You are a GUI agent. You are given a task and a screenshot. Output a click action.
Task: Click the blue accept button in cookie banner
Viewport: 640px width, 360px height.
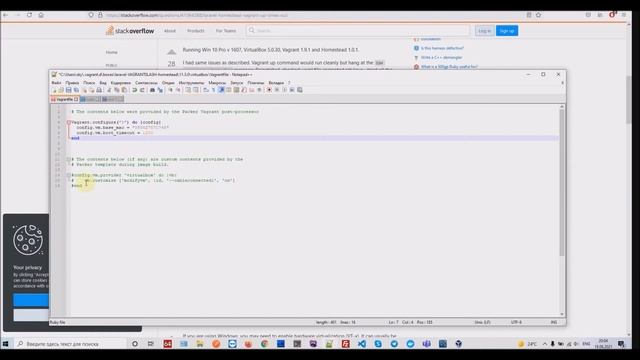click(x=31, y=300)
